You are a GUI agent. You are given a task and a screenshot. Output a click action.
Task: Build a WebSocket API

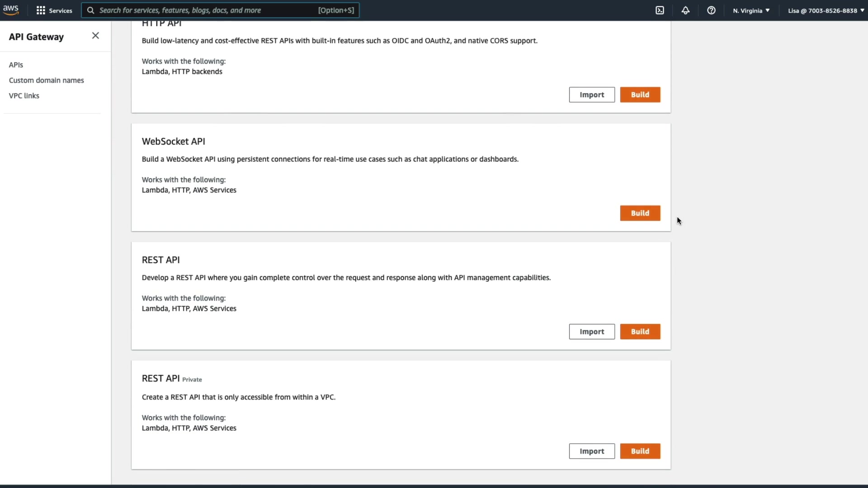tap(640, 213)
